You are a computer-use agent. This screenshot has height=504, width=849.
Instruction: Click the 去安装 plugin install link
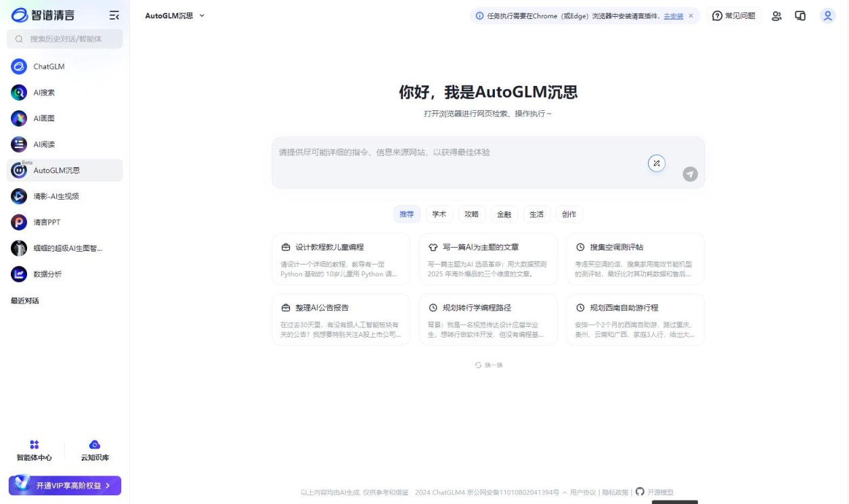[672, 16]
